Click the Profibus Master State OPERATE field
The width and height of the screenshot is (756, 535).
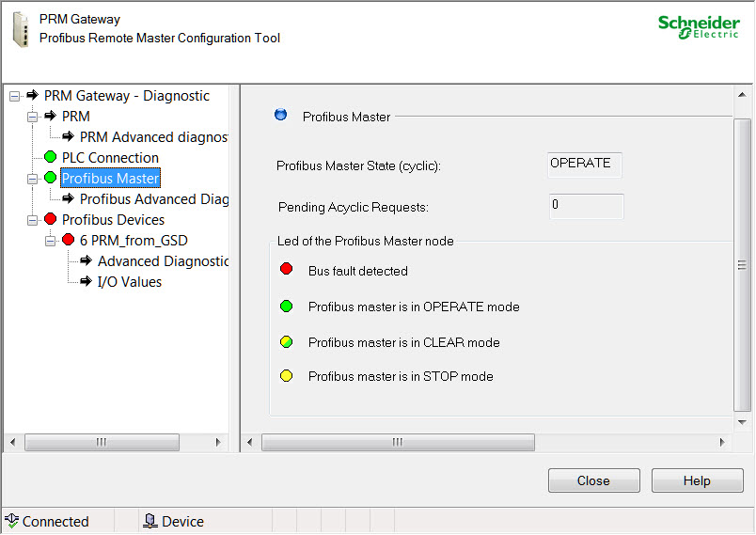tap(585, 165)
